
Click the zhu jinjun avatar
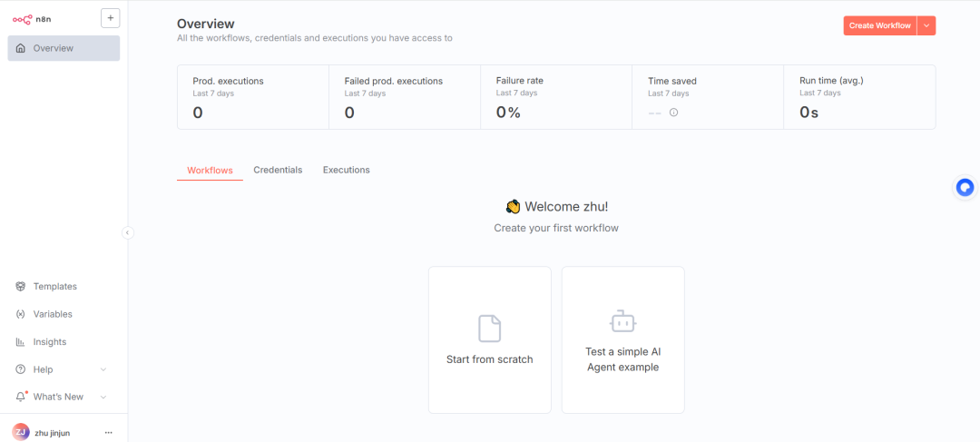(20, 433)
